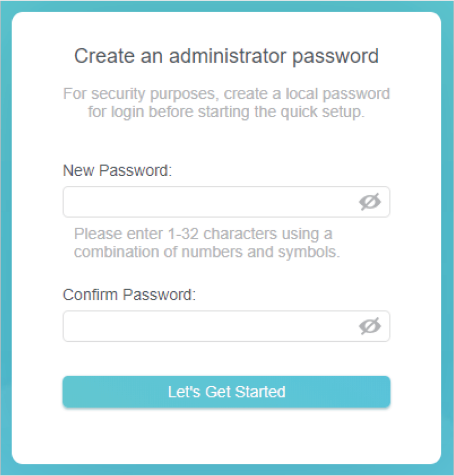Screen dimensions: 454x476
Task: Click the crossed-eye icon in Confirm Password box
Action: click(370, 326)
